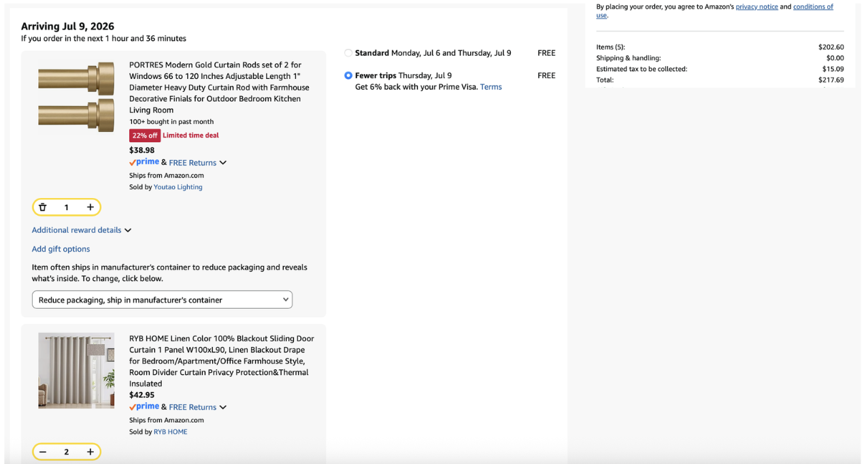The width and height of the screenshot is (868, 464).
Task: Expand FREE Returns for PORTRES curtain rods
Action: coord(198,163)
